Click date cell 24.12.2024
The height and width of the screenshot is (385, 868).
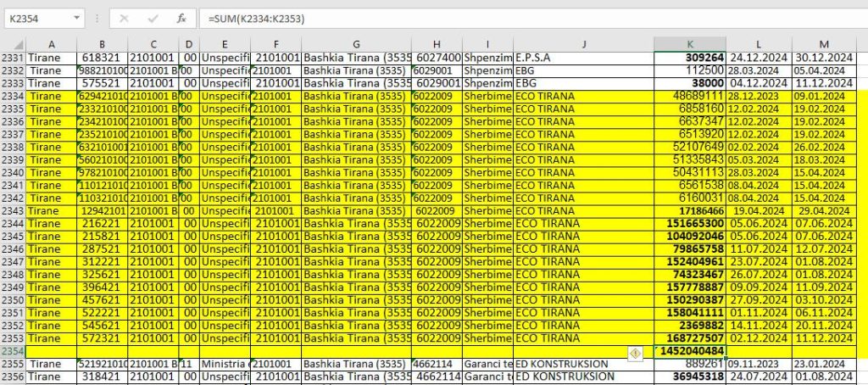pos(759,58)
